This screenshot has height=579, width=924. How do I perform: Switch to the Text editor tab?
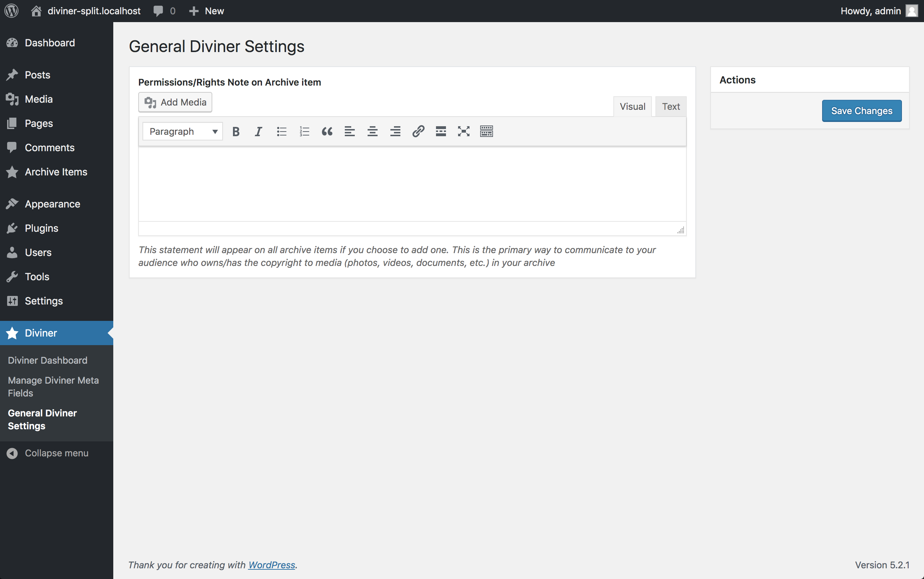[671, 107]
